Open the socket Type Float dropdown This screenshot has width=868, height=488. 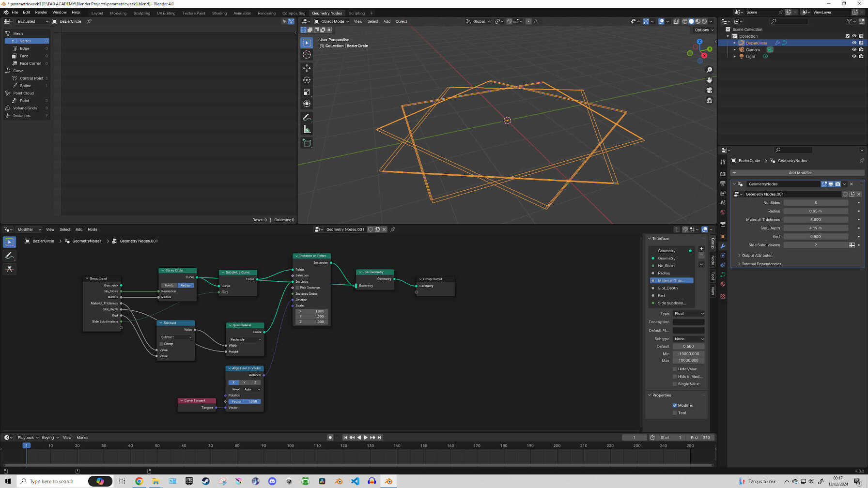click(x=688, y=314)
